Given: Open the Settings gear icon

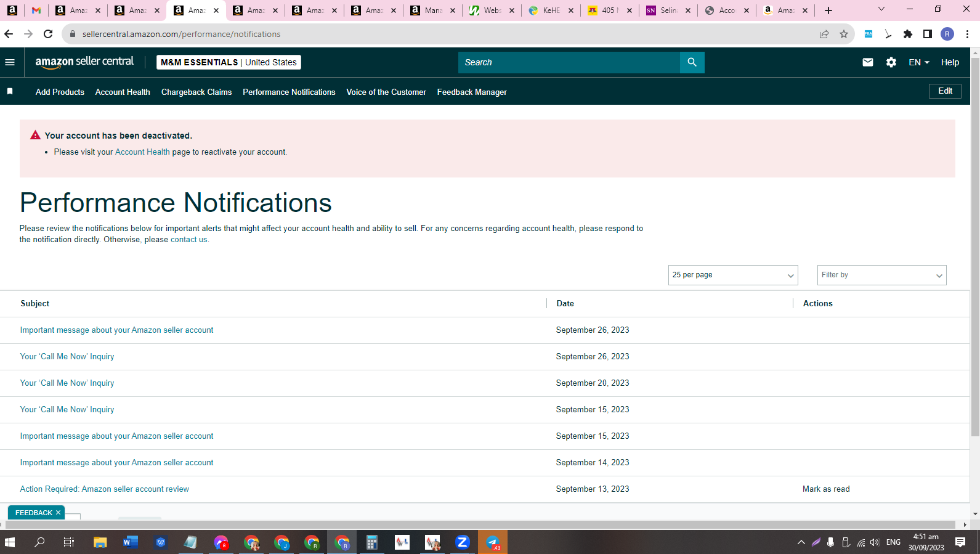Looking at the screenshot, I should [x=891, y=62].
